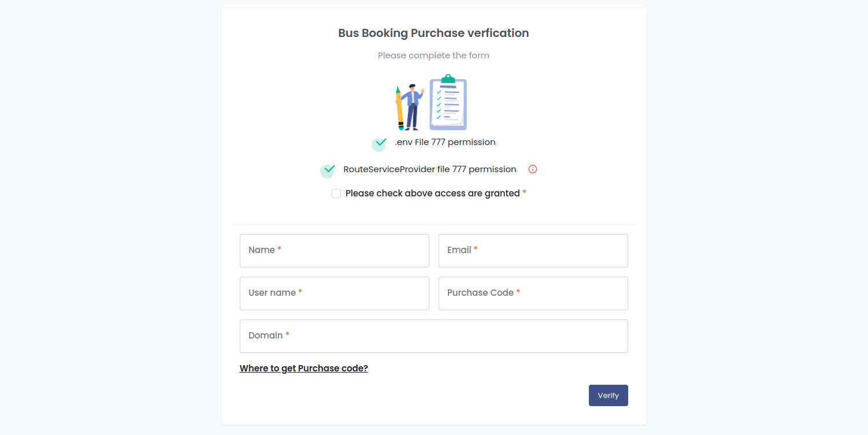
Task: Click the waving man in the illustration
Action: 413,107
